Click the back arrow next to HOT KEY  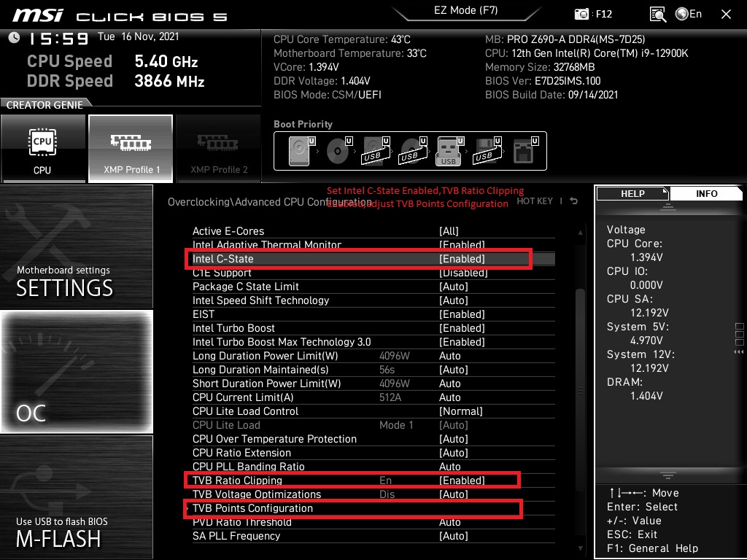[x=574, y=201]
